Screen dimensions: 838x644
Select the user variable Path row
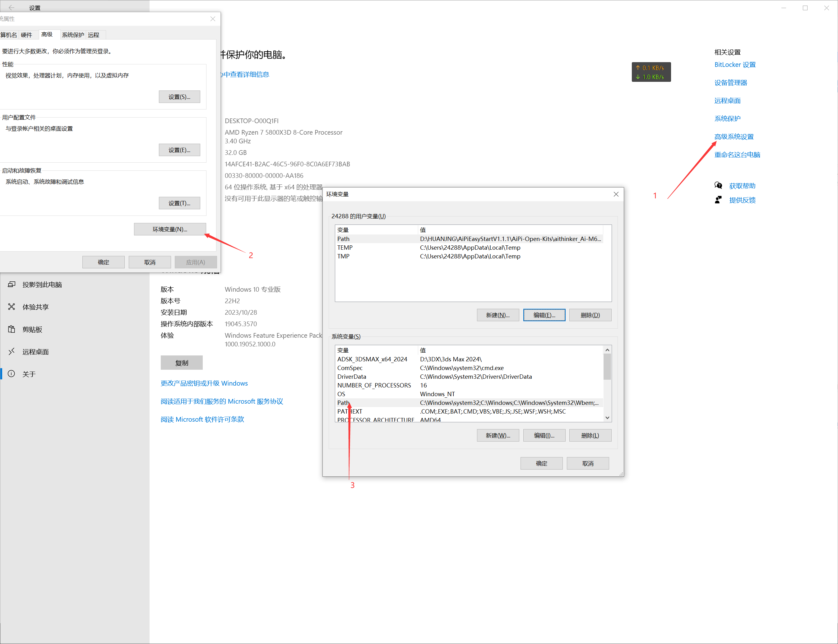[x=469, y=239]
